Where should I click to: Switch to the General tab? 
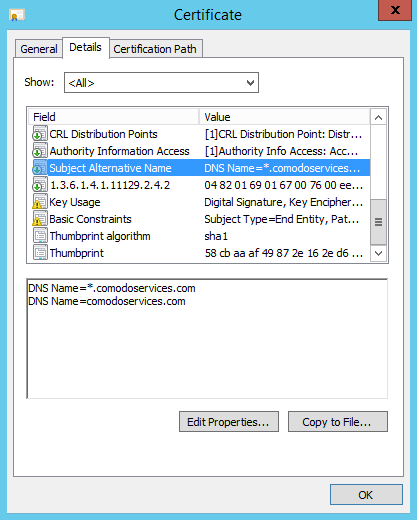click(39, 49)
